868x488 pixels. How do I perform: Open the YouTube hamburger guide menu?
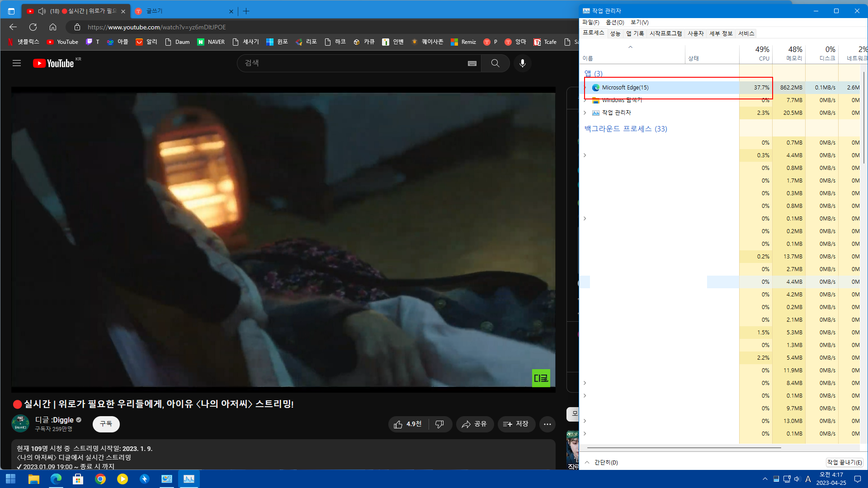(x=17, y=63)
